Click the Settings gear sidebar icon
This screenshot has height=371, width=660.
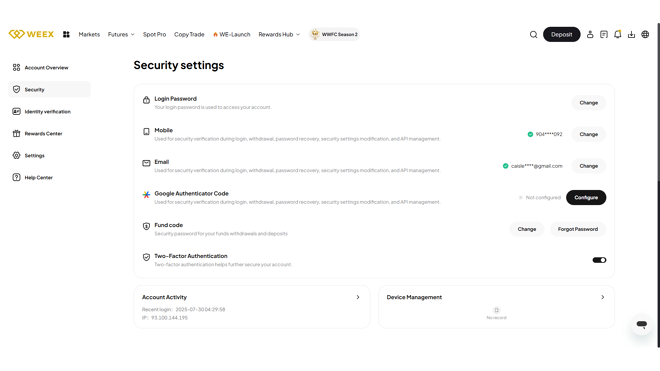[x=16, y=155]
